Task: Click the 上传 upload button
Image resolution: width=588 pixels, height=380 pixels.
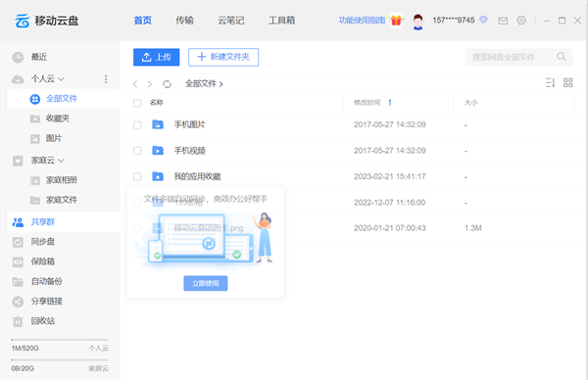Action: pos(157,57)
